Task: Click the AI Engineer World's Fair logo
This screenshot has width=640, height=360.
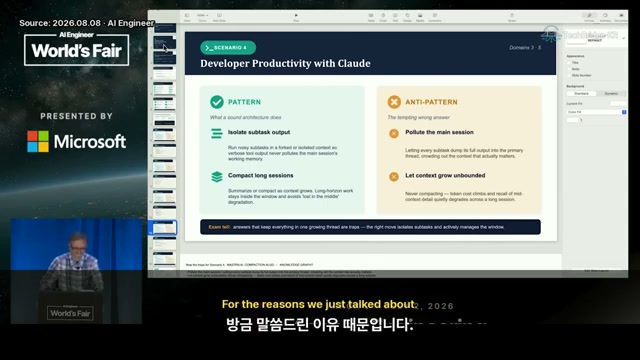Action: [x=76, y=49]
